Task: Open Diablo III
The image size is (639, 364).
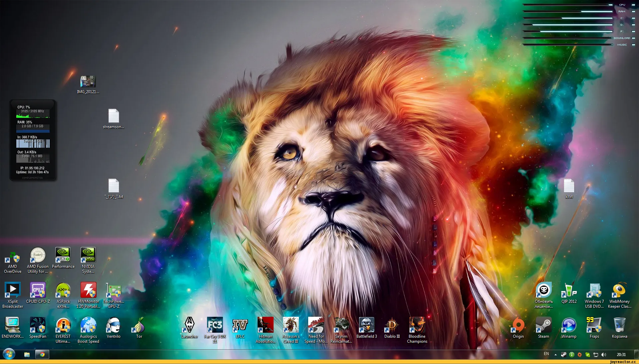Action: tap(392, 328)
